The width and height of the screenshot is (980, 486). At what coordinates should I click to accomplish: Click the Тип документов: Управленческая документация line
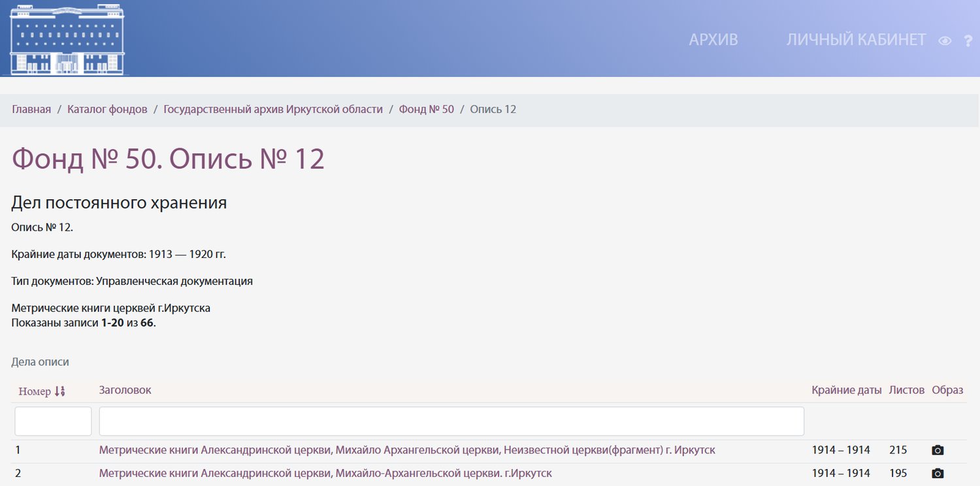(x=132, y=282)
